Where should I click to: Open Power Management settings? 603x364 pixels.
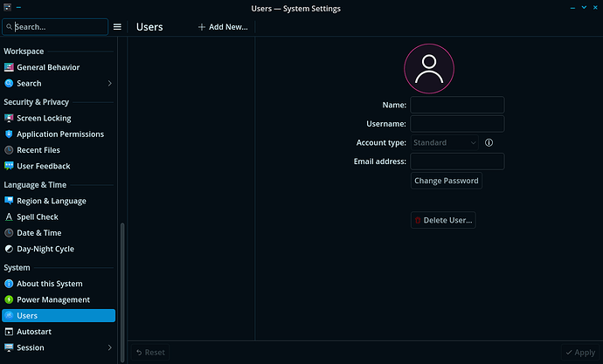click(x=54, y=299)
